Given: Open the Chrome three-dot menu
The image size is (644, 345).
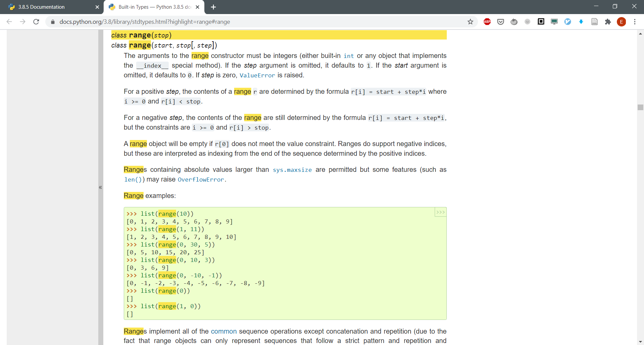Looking at the screenshot, I should coord(635,22).
